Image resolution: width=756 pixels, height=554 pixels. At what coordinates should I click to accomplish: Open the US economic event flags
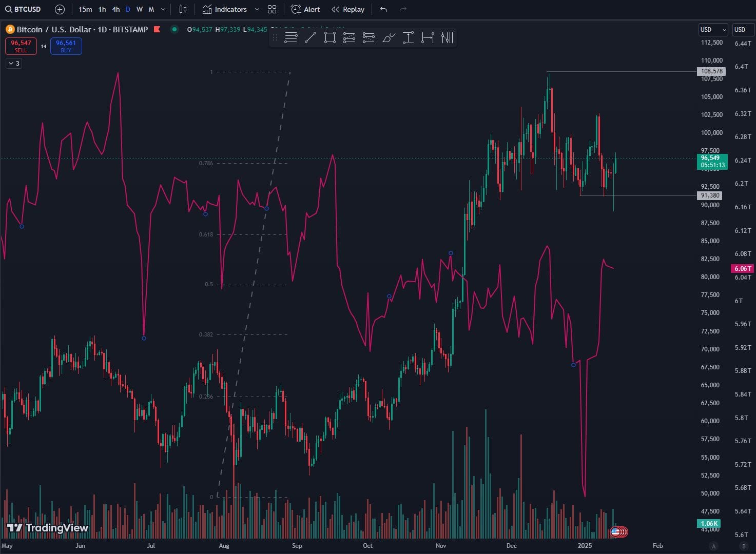click(619, 532)
